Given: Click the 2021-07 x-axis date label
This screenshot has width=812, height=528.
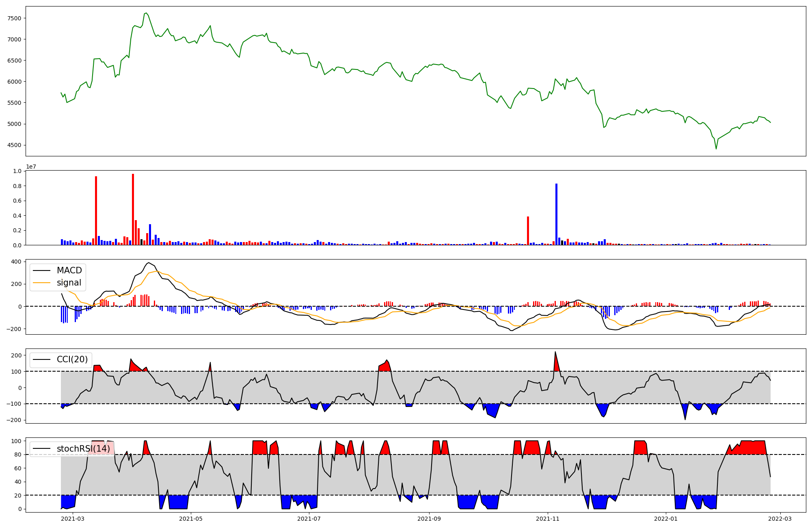Looking at the screenshot, I should click(x=309, y=519).
